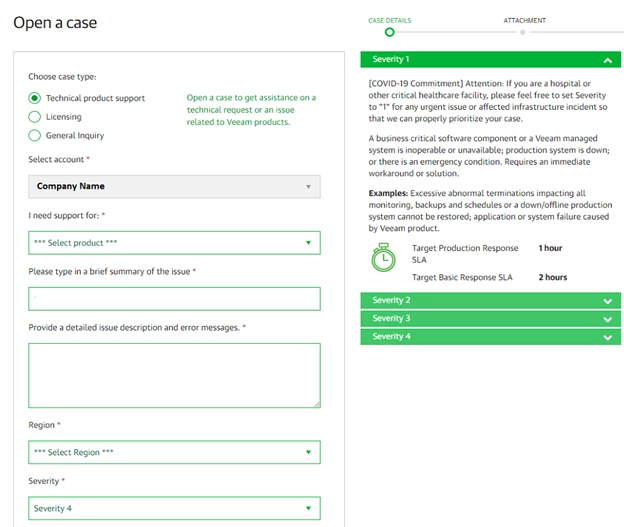Image resolution: width=624 pixels, height=527 pixels.
Task: Click the brief issue summary field
Action: tap(174, 299)
